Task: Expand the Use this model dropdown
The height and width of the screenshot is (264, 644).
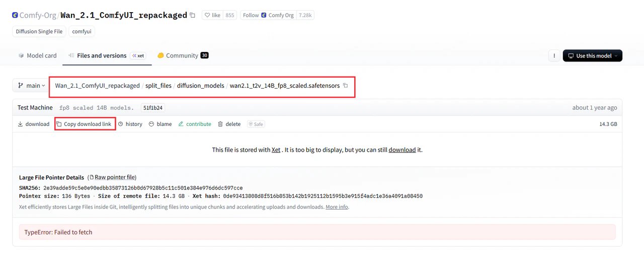Action: tap(593, 56)
